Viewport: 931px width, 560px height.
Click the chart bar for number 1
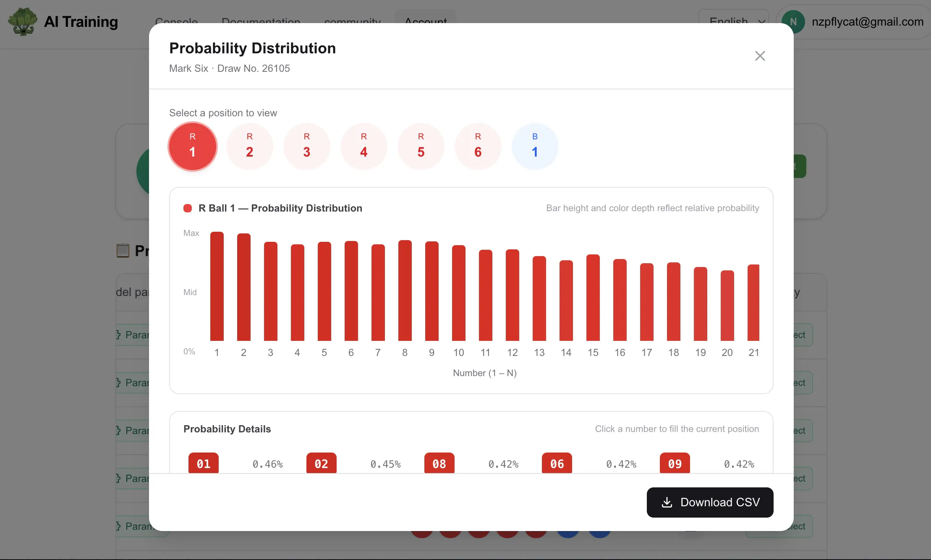pos(217,286)
